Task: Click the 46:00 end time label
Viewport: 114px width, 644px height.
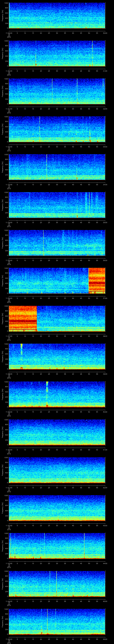Action: 105,639
